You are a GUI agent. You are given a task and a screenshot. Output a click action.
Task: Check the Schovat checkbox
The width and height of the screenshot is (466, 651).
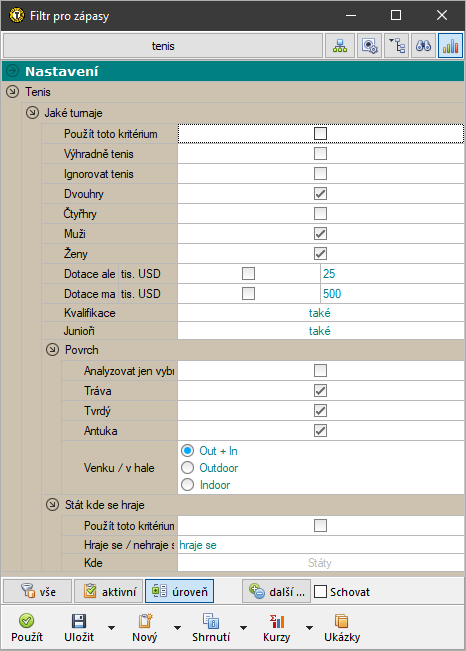click(x=320, y=592)
